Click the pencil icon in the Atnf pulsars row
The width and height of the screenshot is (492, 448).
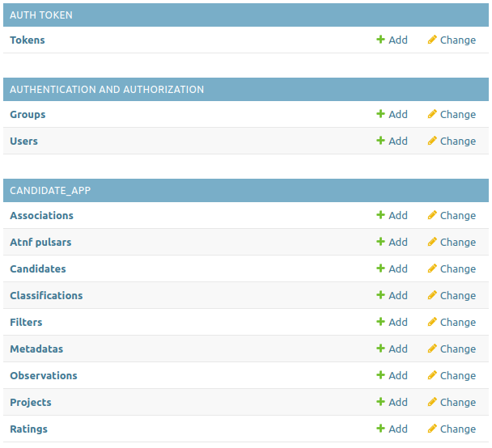click(x=432, y=242)
